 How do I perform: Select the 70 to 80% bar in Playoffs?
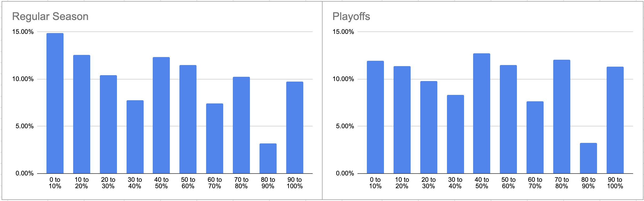(561, 116)
